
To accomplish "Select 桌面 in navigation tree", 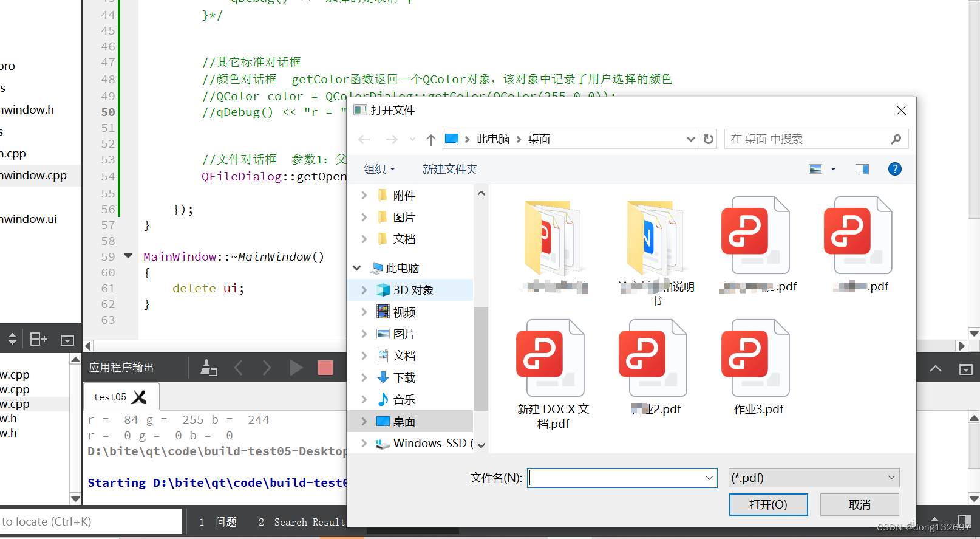I will pos(404,421).
